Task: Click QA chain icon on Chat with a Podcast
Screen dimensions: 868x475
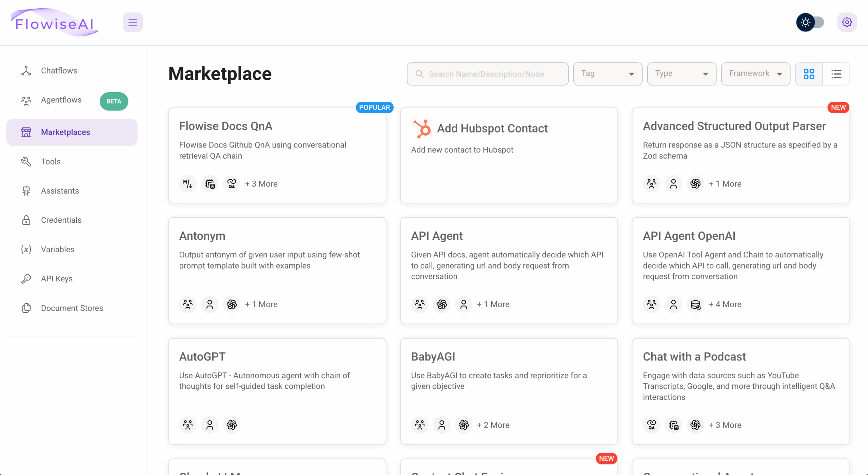Action: point(651,425)
